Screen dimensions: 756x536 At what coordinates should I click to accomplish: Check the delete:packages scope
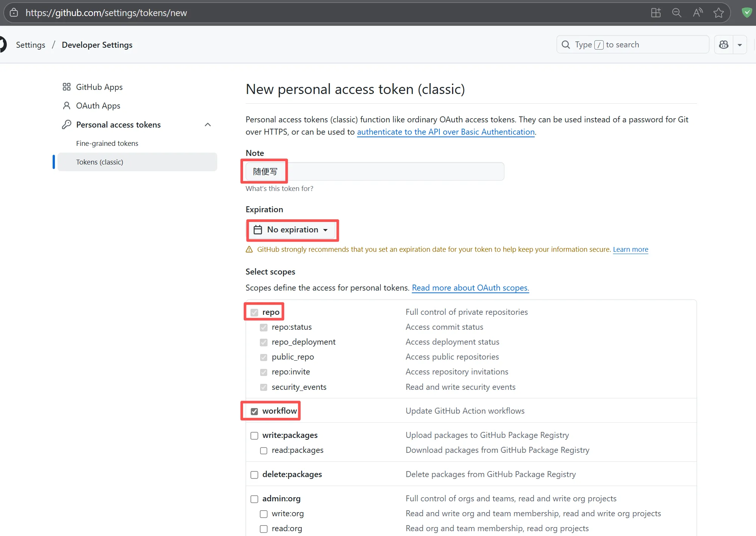point(254,475)
